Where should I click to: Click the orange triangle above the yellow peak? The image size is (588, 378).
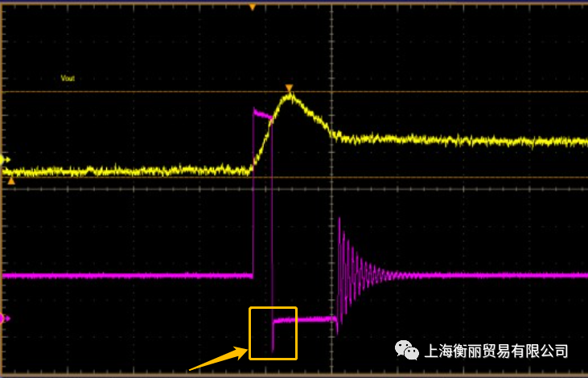coord(290,88)
